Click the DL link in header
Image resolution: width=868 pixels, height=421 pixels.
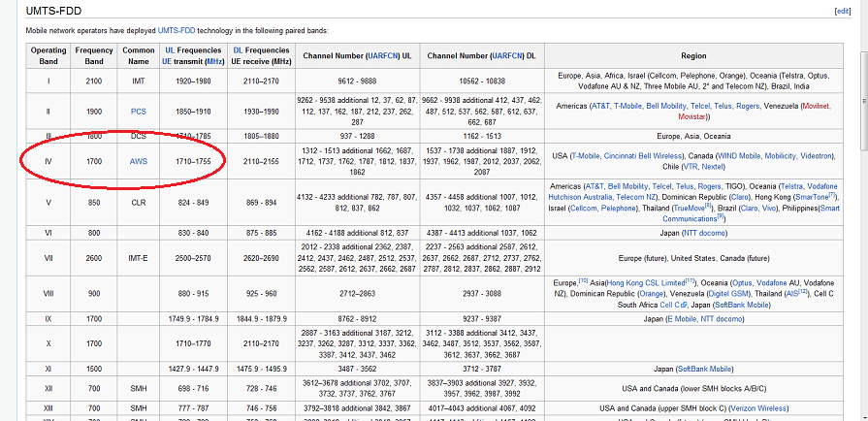tap(238, 50)
